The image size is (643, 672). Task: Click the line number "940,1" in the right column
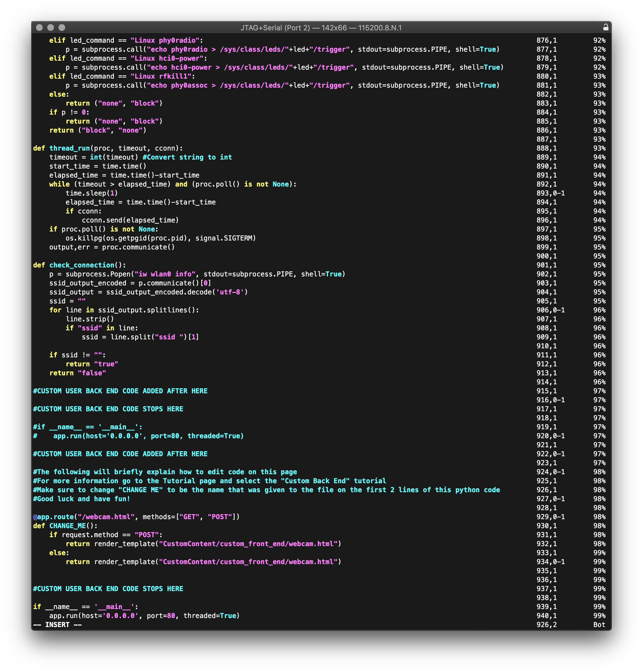coord(547,616)
